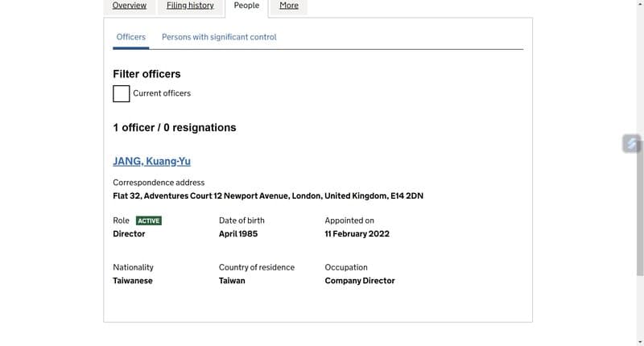This screenshot has width=644, height=346.
Task: Open the JANG, Kuang-Yu officer link
Action: [x=151, y=161]
